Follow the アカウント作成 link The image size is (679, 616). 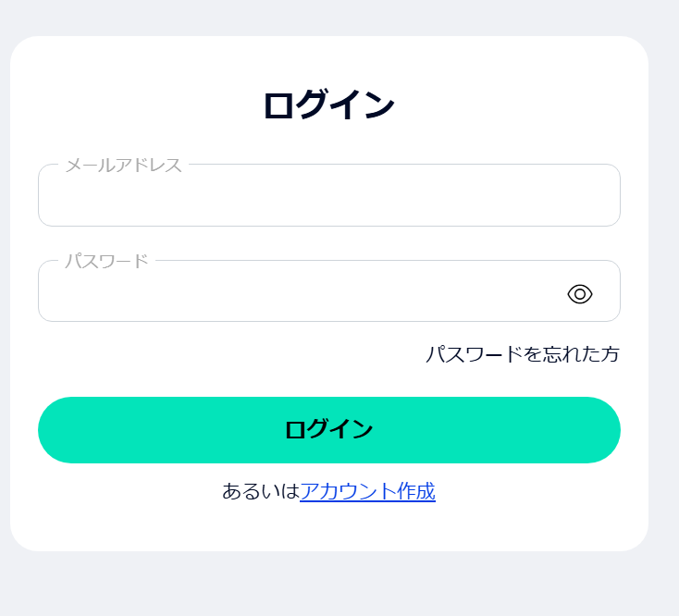[367, 491]
